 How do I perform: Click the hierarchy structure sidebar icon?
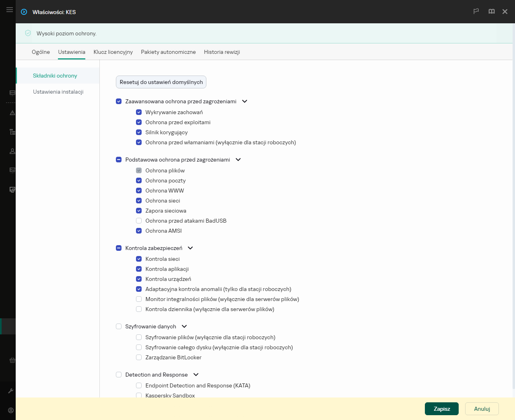(x=12, y=132)
